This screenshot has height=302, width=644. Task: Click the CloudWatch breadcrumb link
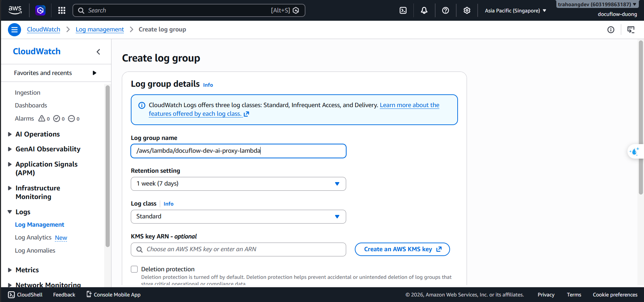point(44,29)
